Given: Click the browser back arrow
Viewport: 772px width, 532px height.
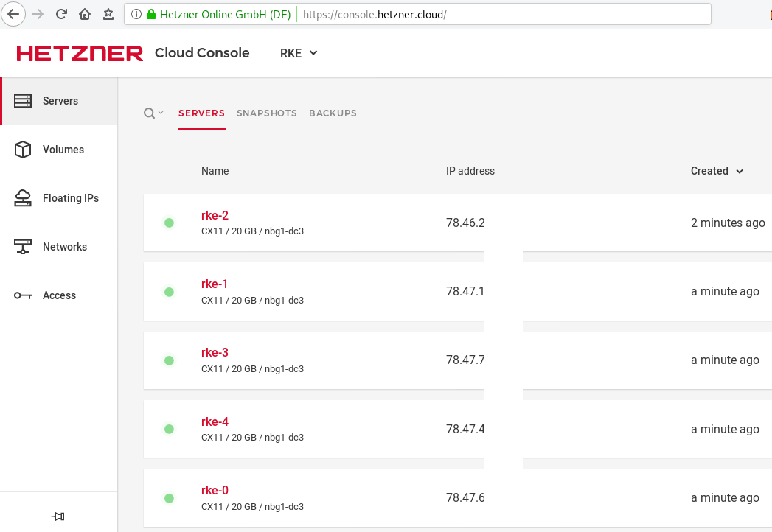Looking at the screenshot, I should [13, 14].
